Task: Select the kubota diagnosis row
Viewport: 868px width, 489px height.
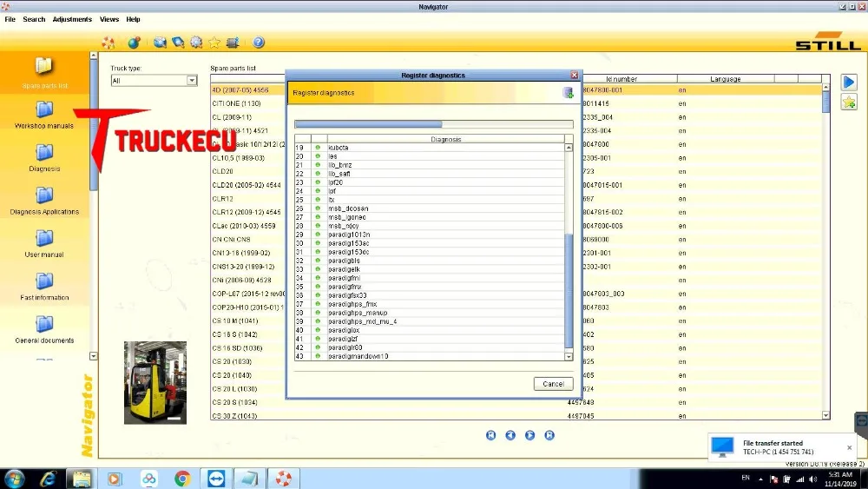Action: [x=430, y=148]
